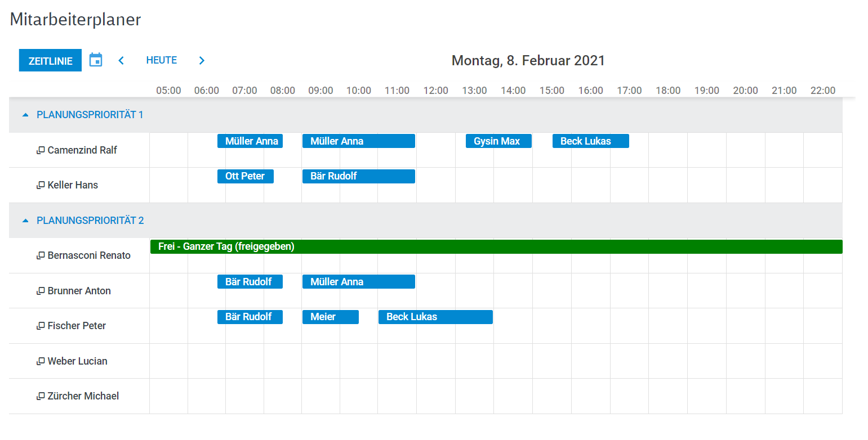Switch to the Zeitlinie view
The image size is (868, 440).
click(50, 61)
